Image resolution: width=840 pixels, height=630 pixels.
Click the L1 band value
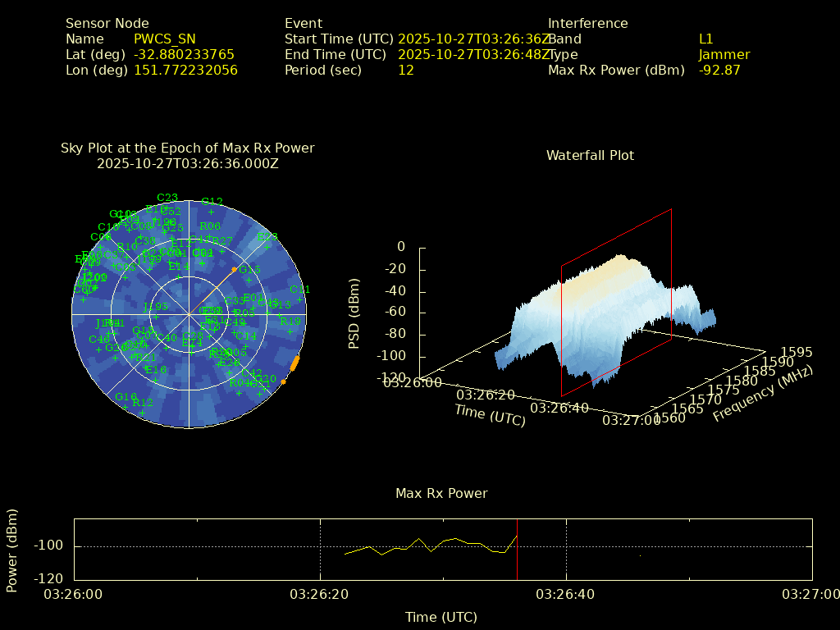point(706,39)
